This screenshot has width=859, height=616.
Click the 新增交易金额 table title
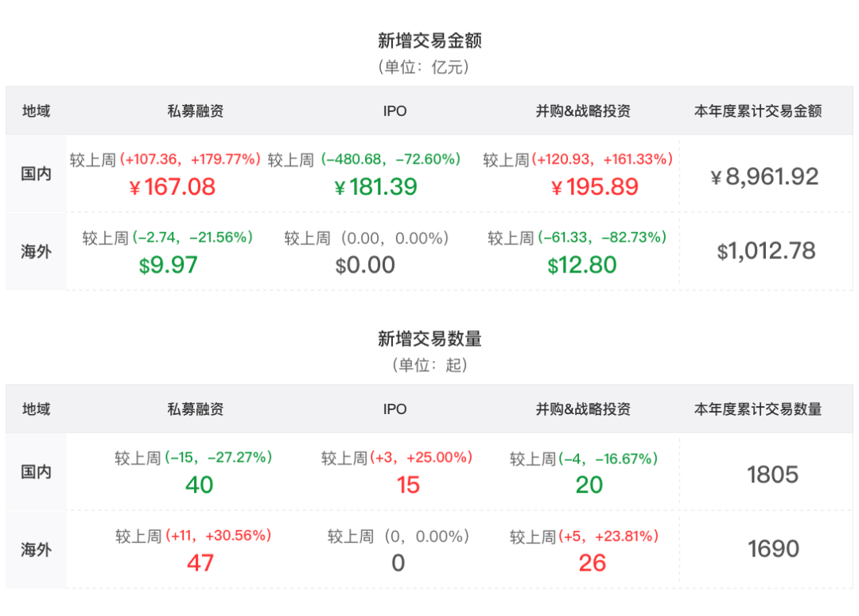(x=429, y=41)
